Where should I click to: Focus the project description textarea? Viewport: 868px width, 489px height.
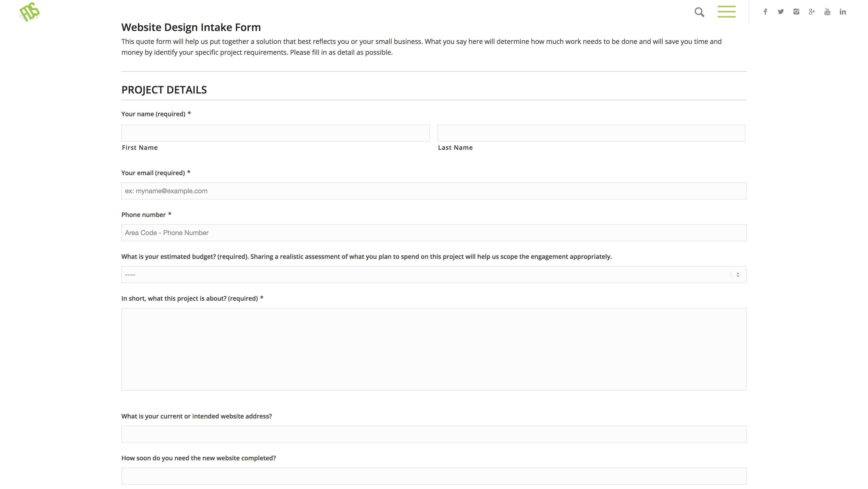coord(434,349)
